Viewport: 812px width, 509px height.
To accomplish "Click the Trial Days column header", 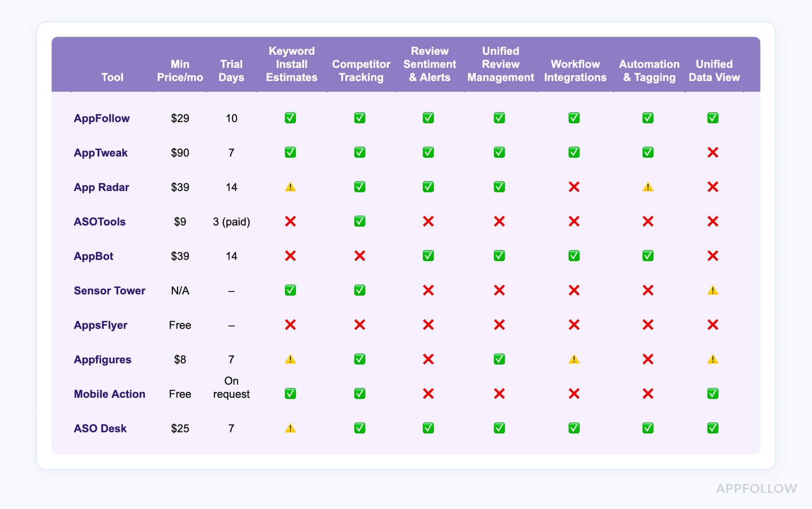I will coord(231,71).
